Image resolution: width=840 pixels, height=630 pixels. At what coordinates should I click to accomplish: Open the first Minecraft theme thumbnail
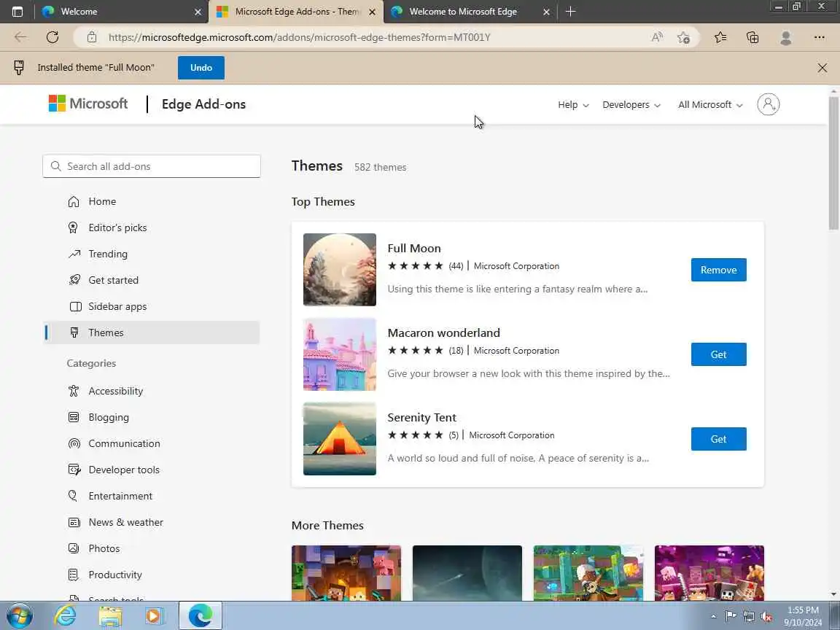346,572
